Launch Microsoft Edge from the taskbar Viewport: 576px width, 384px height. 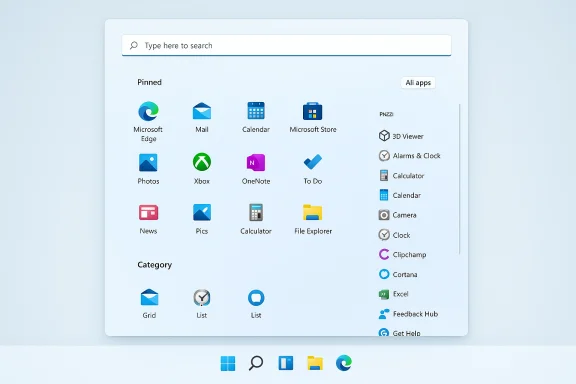click(344, 363)
